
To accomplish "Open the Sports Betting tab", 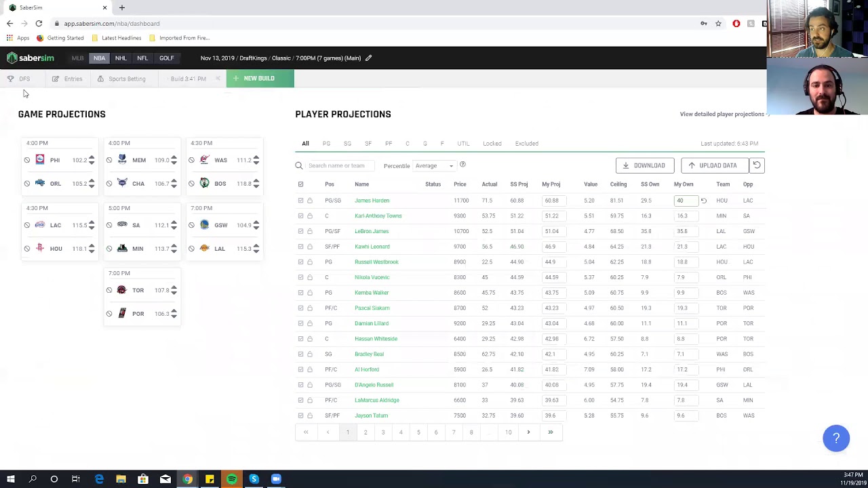I will [121, 79].
